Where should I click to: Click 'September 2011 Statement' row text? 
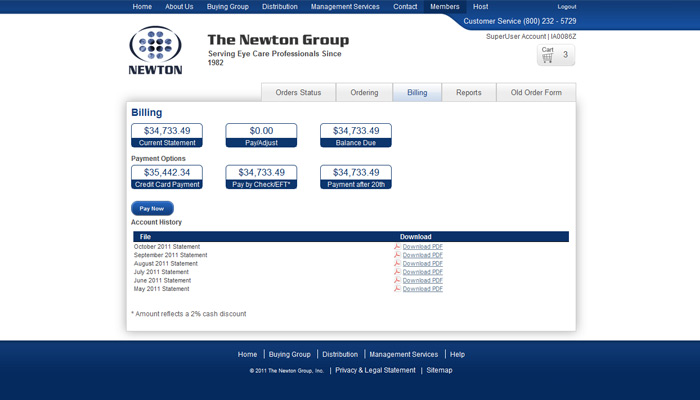click(x=171, y=255)
